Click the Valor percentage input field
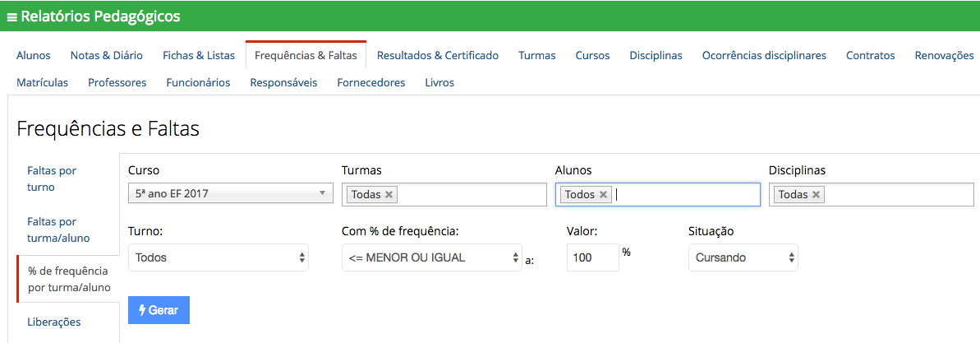Image resolution: width=980 pixels, height=343 pixels. click(592, 257)
